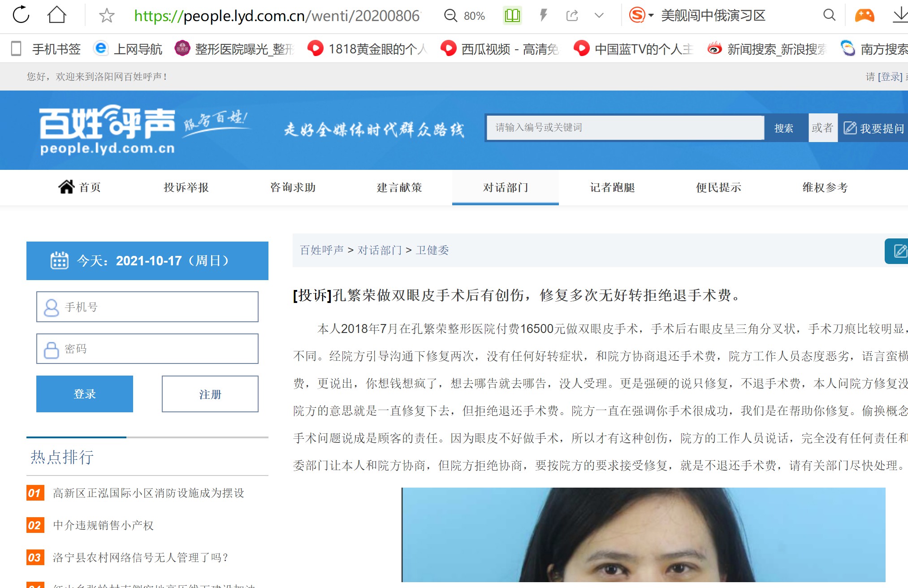This screenshot has width=908, height=588.
Task: Open Sogou search engine selector
Action: point(641,15)
